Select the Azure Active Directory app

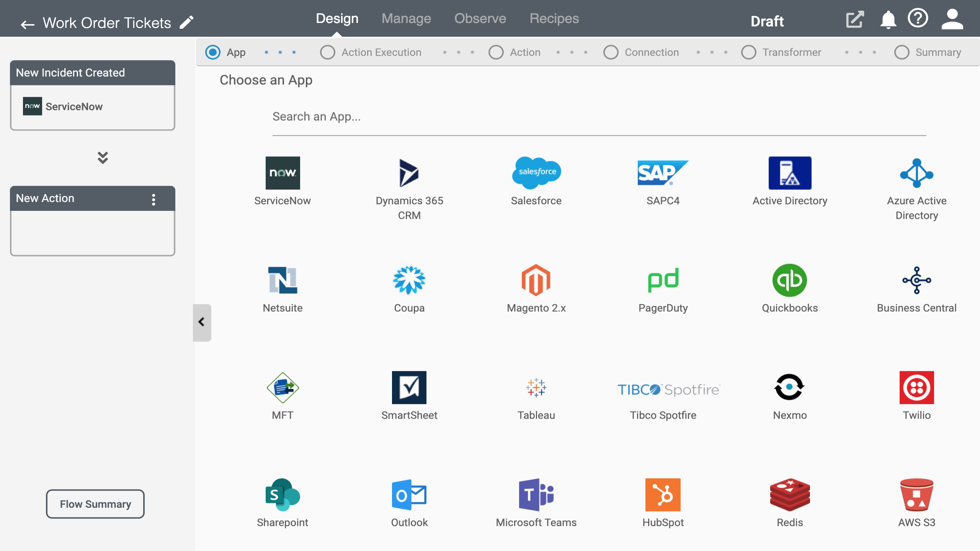(916, 189)
